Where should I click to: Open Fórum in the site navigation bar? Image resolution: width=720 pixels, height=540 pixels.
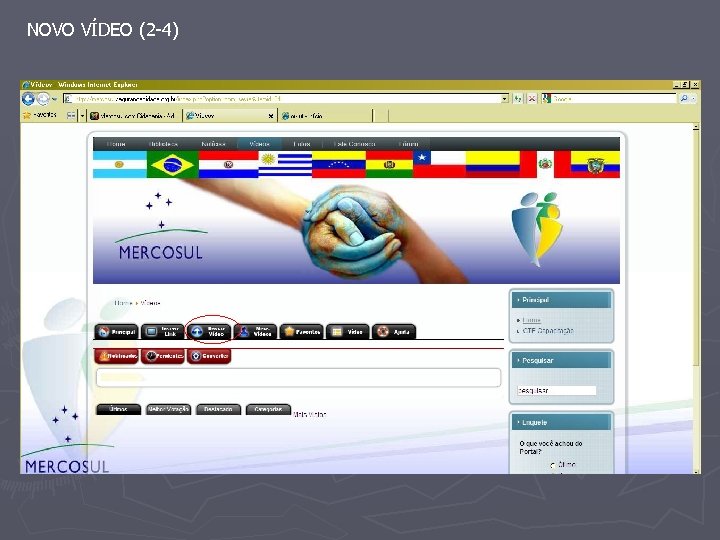pyautogui.click(x=408, y=144)
